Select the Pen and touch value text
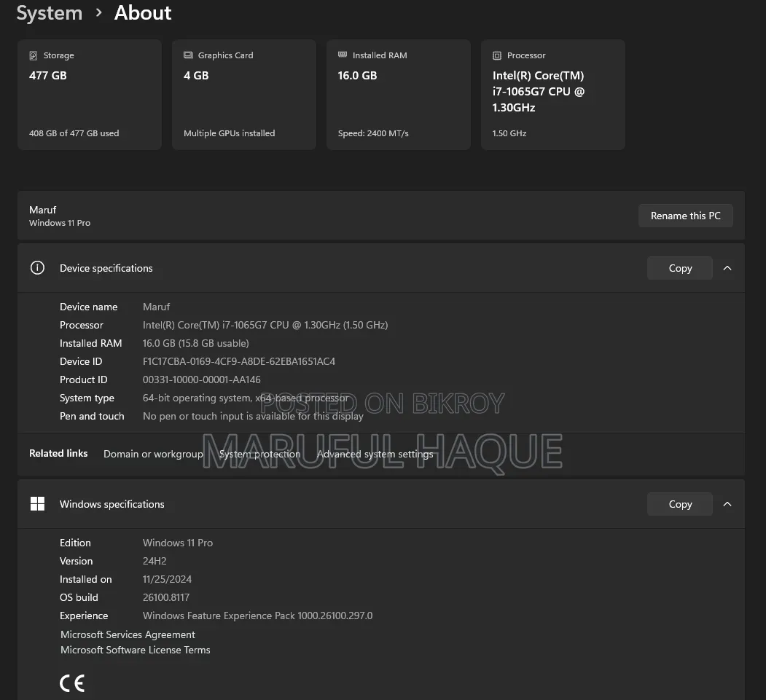766x700 pixels. (253, 417)
